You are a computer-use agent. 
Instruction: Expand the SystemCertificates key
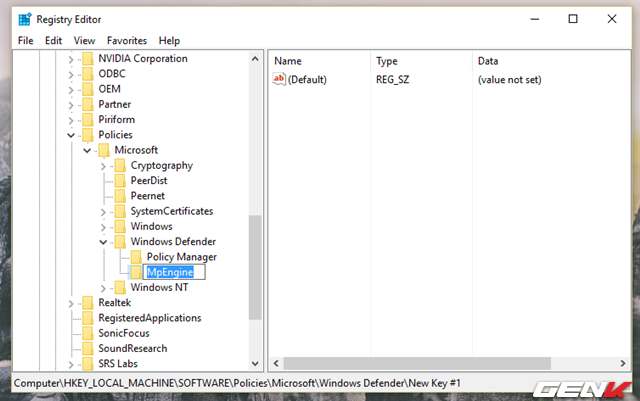[x=103, y=212]
